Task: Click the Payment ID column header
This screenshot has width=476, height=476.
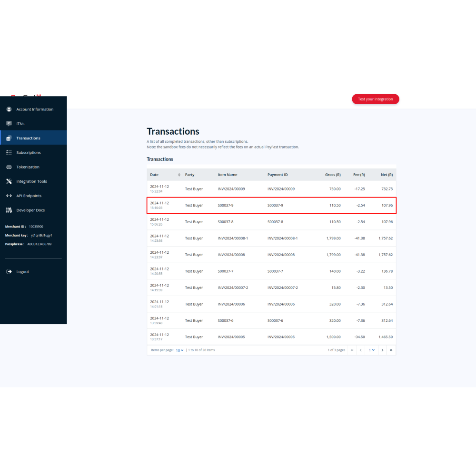Action: pyautogui.click(x=278, y=175)
